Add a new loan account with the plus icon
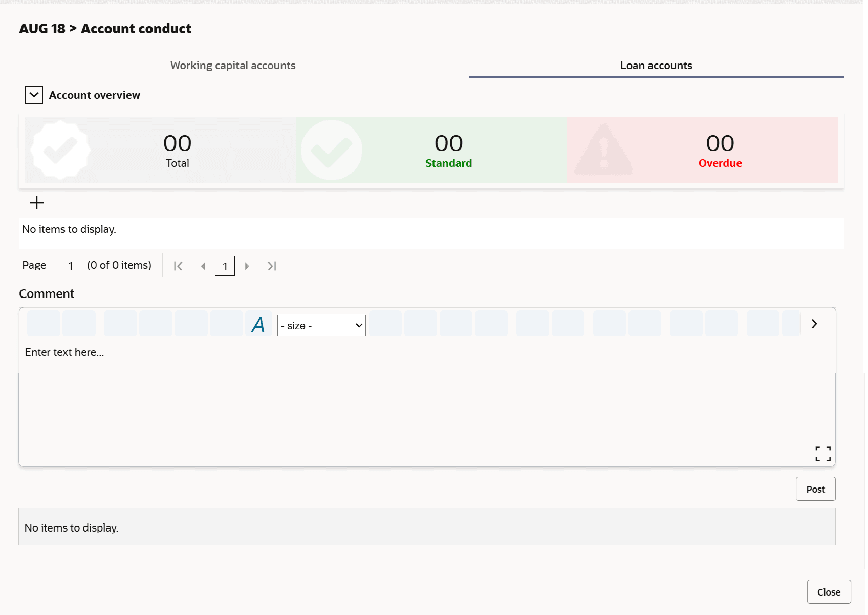This screenshot has height=615, width=868. 37,203
